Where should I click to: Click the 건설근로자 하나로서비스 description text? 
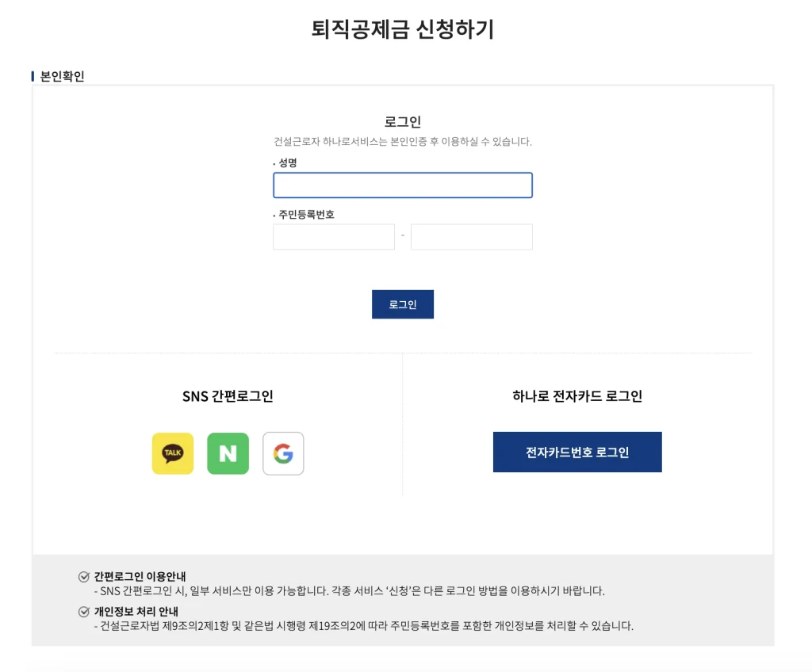pos(403,142)
